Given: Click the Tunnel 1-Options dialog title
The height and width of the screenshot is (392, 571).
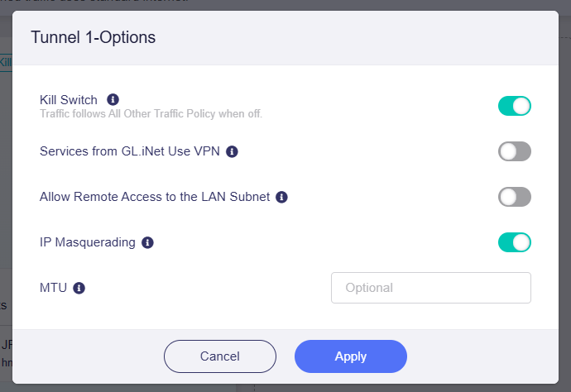Looking at the screenshot, I should click(94, 37).
